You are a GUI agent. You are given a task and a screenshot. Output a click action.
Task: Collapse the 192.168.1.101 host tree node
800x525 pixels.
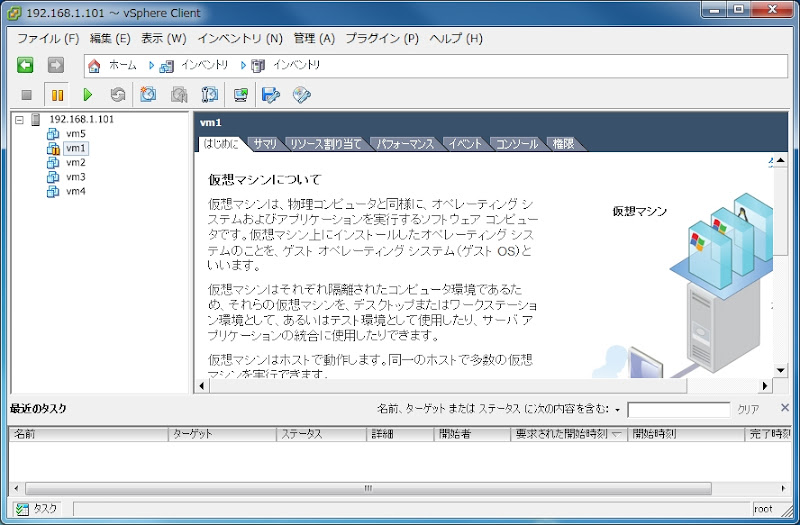tap(19, 120)
